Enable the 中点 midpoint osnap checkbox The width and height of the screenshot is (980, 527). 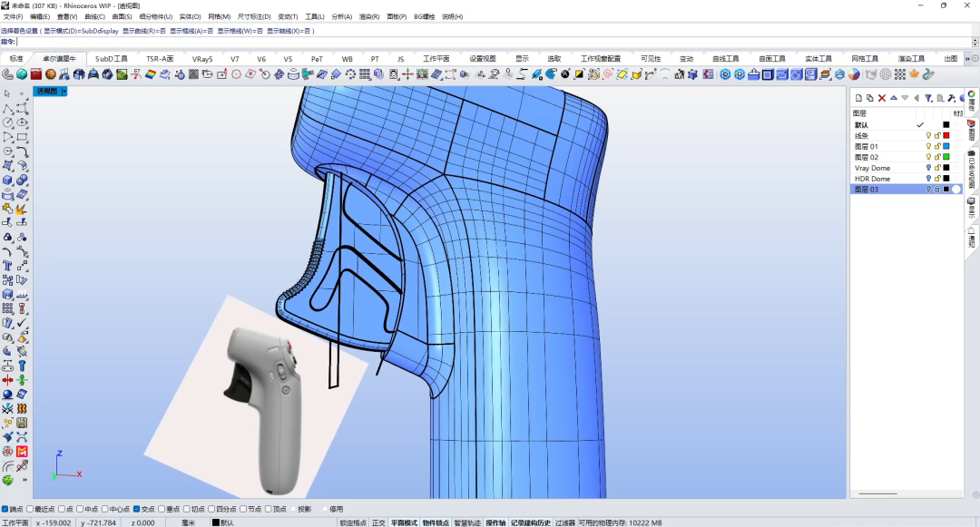tap(81, 509)
